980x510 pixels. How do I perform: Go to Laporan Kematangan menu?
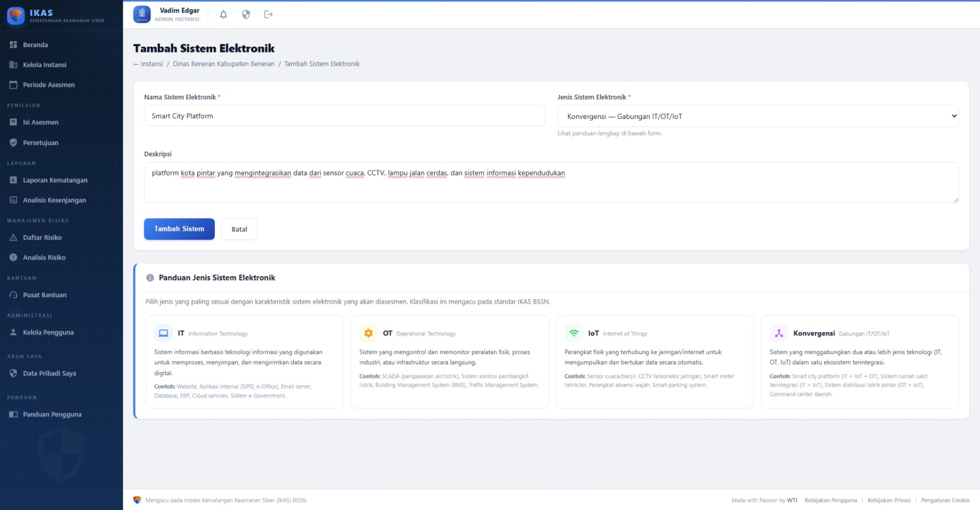tap(55, 180)
